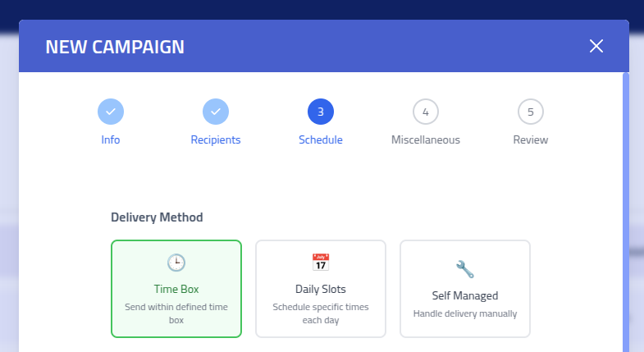
Task: Close the New Campaign dialog
Action: (596, 46)
